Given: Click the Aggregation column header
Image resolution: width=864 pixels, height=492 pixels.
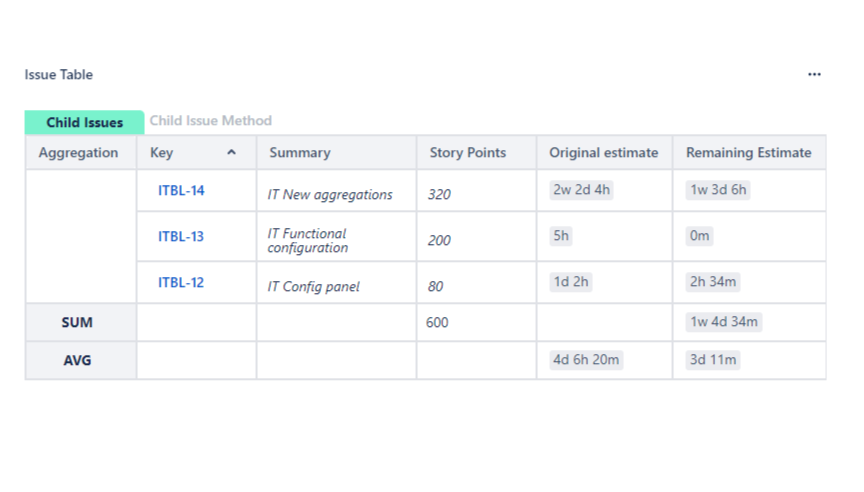Looking at the screenshot, I should point(78,153).
